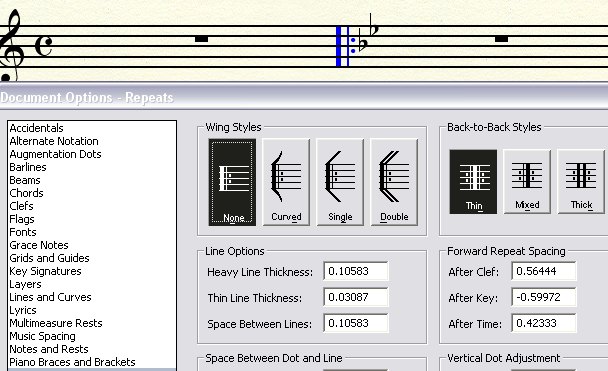
Task: Edit the Thin Line Thickness value
Action: (x=356, y=297)
